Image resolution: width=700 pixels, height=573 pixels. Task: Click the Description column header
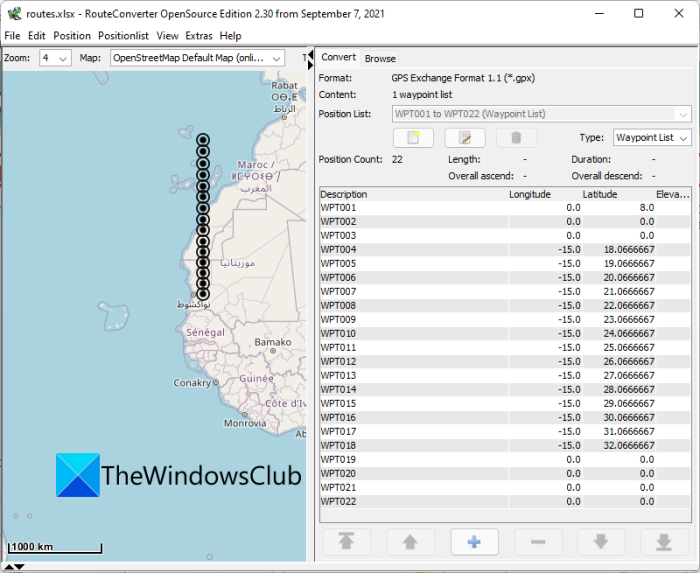tap(344, 194)
